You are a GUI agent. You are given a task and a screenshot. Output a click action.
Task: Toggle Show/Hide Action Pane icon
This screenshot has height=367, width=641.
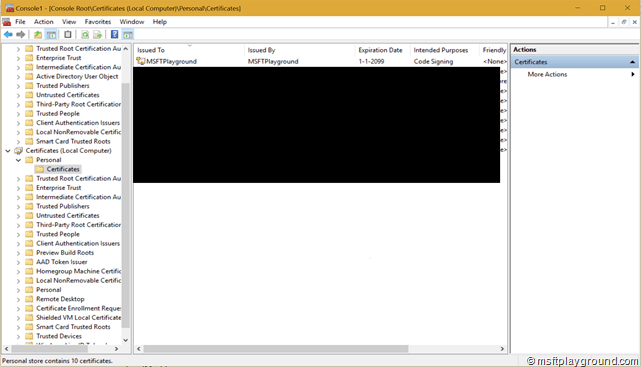(x=128, y=35)
